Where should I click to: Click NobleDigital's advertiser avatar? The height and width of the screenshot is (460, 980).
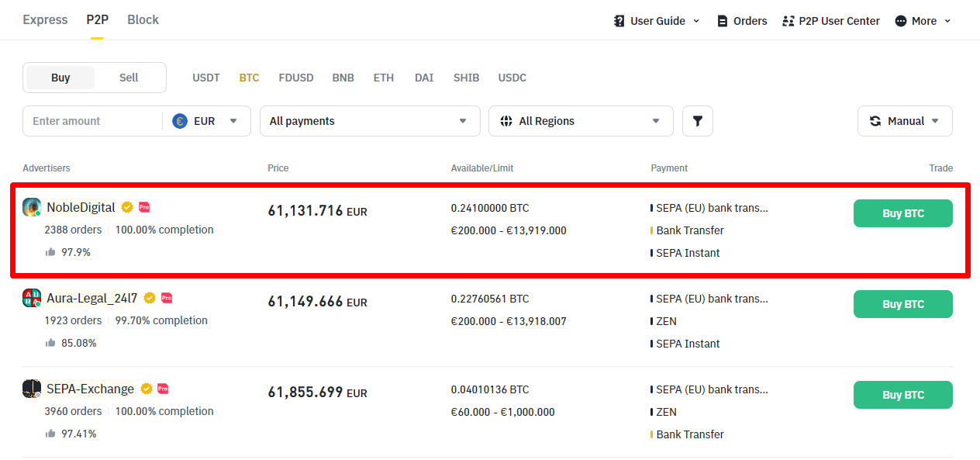click(32, 207)
